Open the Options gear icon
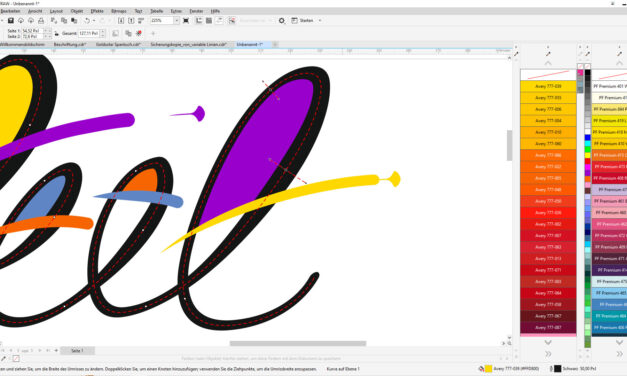This screenshot has height=376, width=627. tap(282, 20)
